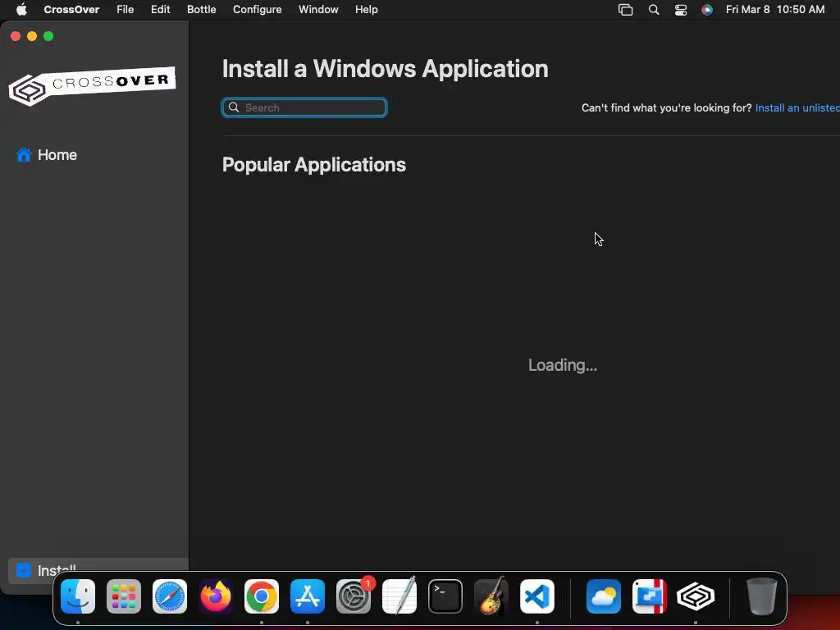Launch GarageBand from the Dock
Viewport: 840px width, 630px height.
(x=491, y=596)
